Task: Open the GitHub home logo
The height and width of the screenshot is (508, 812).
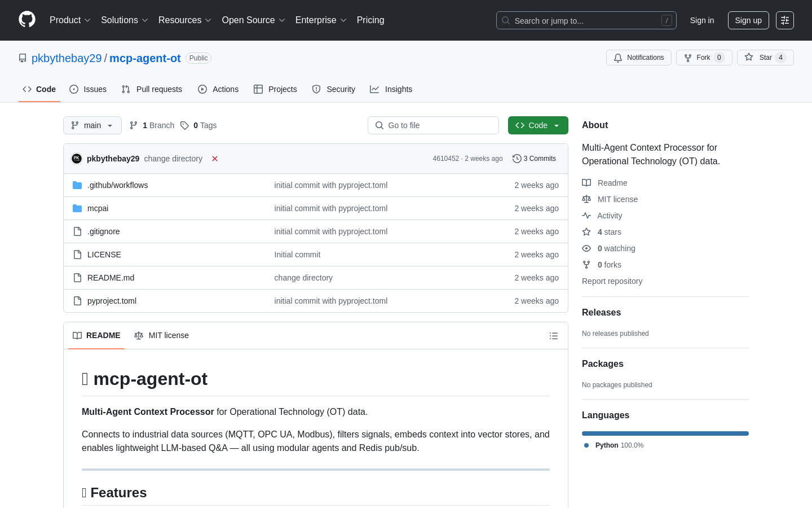Action: tap(27, 20)
